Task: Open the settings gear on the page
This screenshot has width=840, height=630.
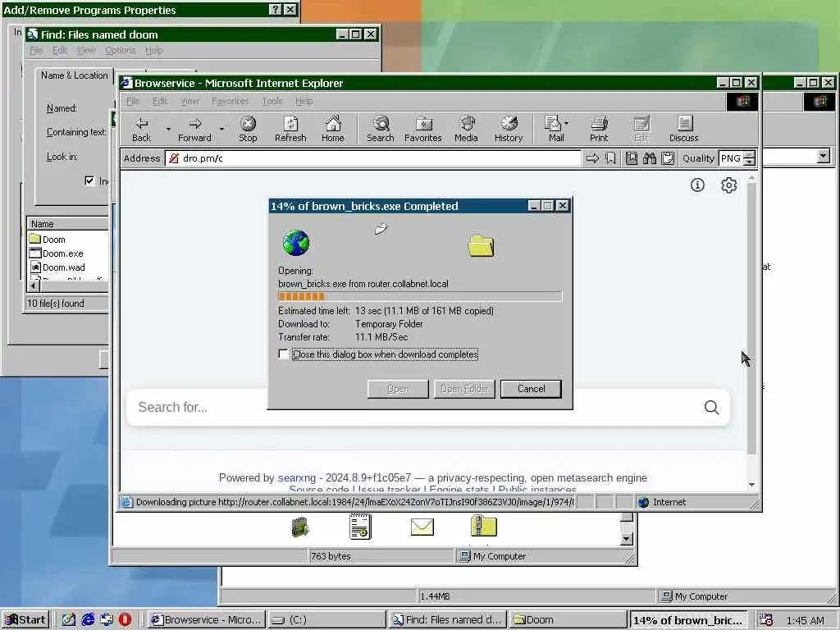Action: click(728, 185)
